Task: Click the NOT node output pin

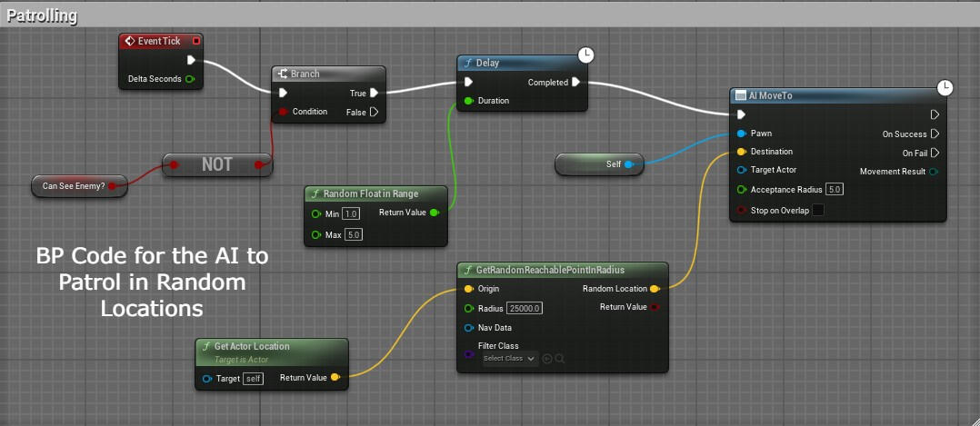Action: [x=259, y=165]
